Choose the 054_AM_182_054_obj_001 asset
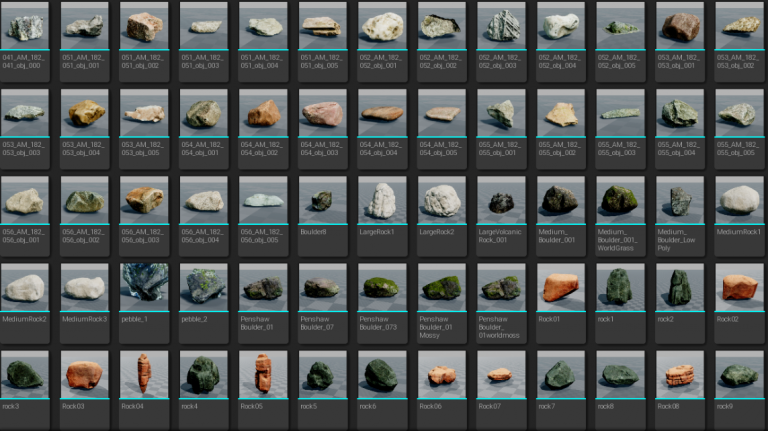Viewport: 768px width, 431px height. pyautogui.click(x=203, y=113)
